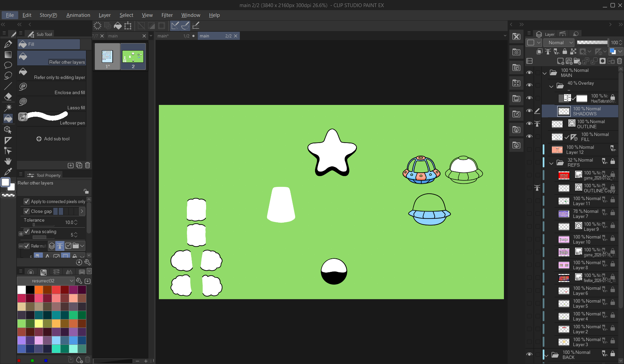Switch to the main 1/2 tab
Image resolution: width=624 pixels, height=364 pixels.
[172, 36]
